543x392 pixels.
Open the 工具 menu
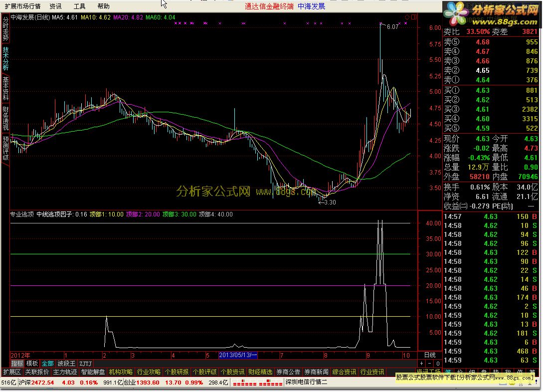[x=79, y=6]
